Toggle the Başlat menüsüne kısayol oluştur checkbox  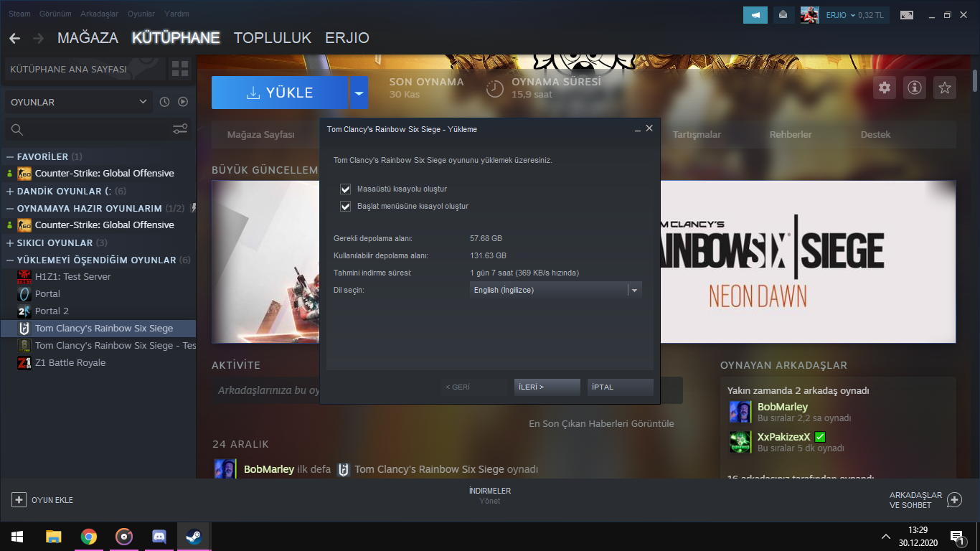[346, 206]
